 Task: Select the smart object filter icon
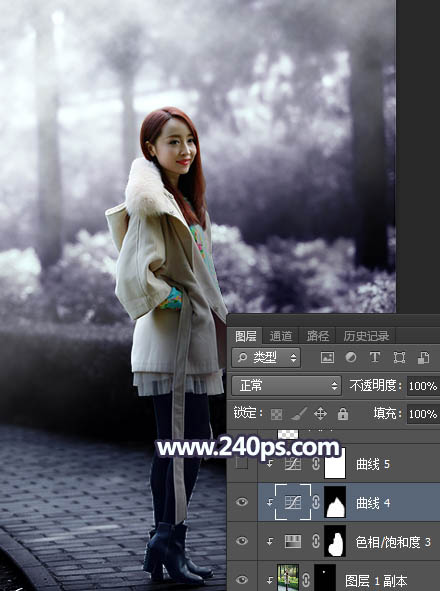pos(423,357)
